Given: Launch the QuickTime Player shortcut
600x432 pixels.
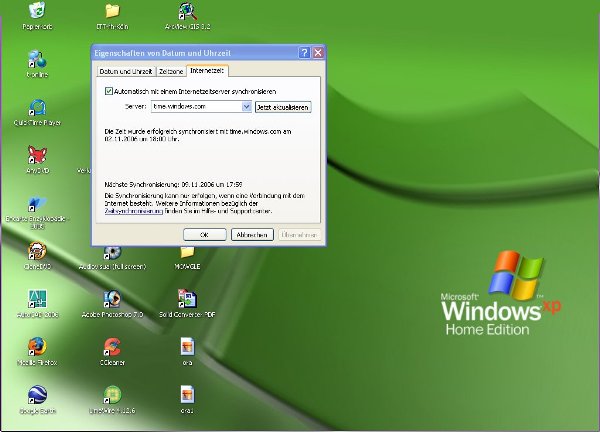Looking at the screenshot, I should [37, 108].
